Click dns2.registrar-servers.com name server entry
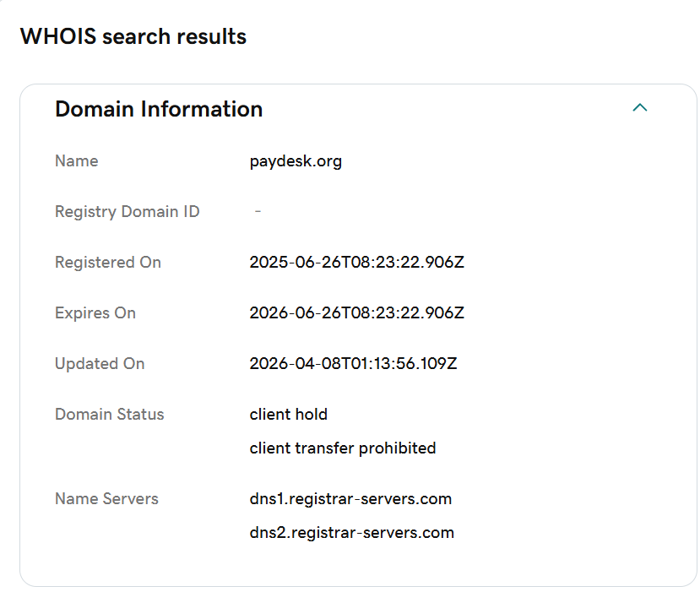 351,532
